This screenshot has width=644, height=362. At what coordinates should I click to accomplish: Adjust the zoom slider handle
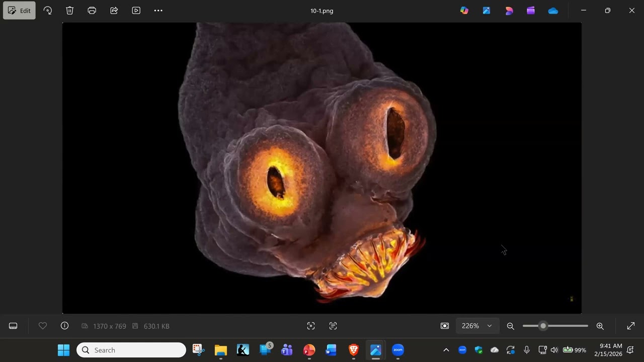(x=543, y=326)
